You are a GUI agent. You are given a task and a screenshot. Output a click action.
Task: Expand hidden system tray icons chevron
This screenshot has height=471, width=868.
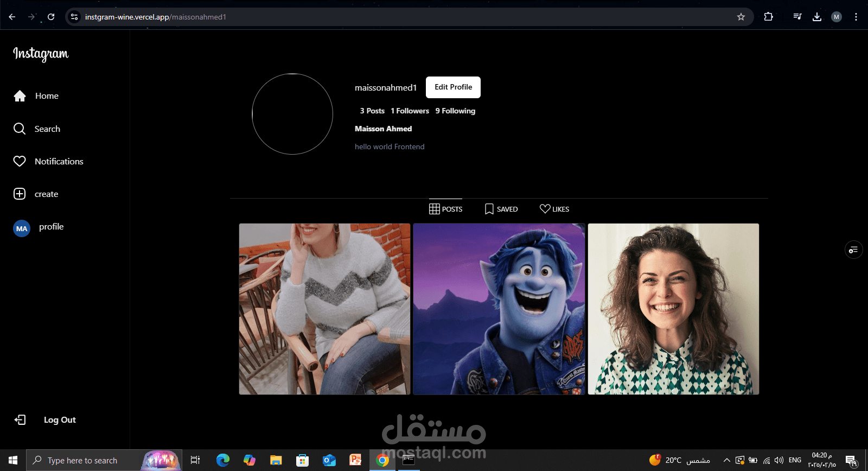point(727,460)
